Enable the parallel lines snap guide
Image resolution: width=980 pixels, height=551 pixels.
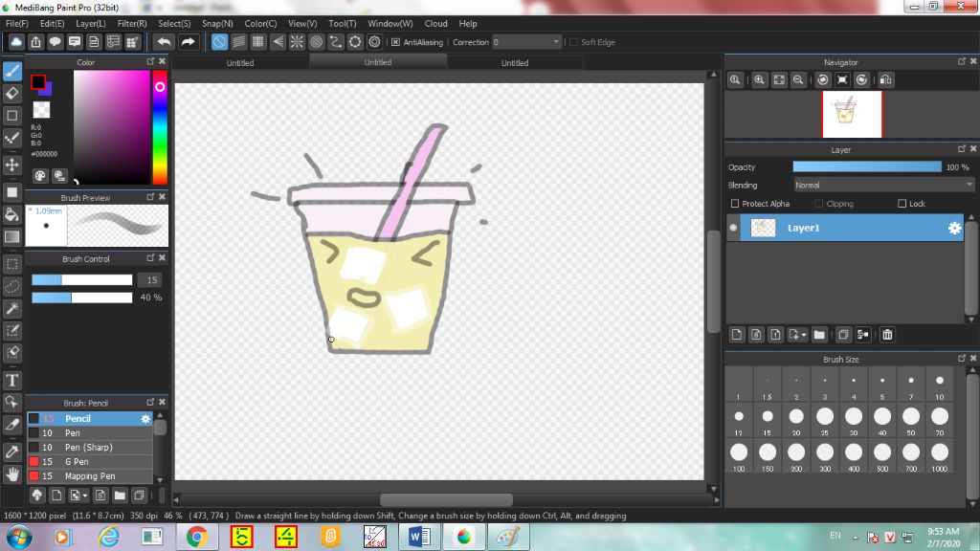tap(238, 42)
